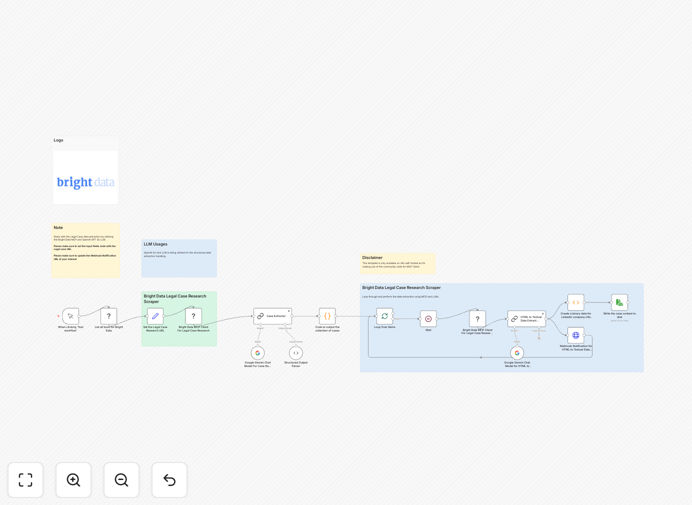Select the Gemini Chat Model node below HTML extractor
This screenshot has height=505, width=692.
tap(517, 353)
